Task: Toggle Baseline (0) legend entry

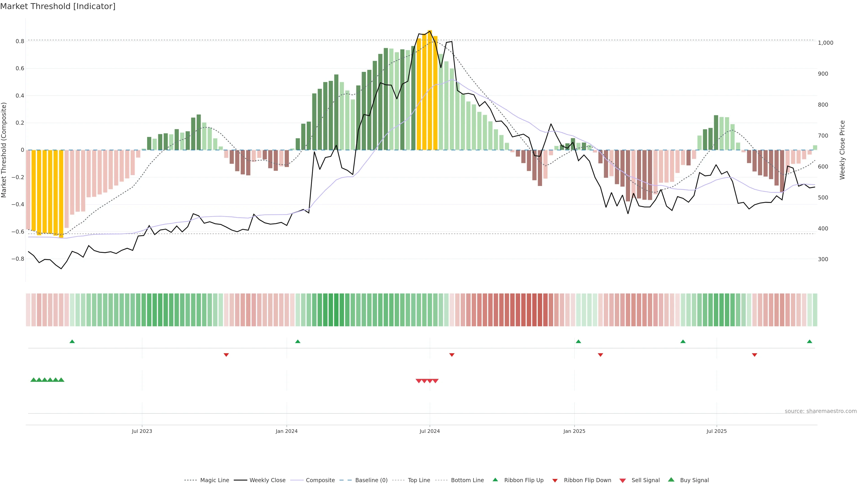Action: pyautogui.click(x=371, y=480)
